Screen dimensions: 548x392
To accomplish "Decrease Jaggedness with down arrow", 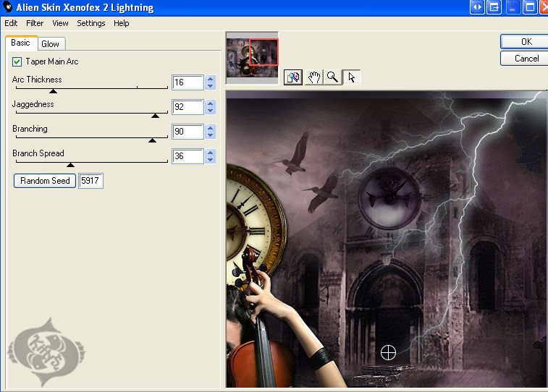I will 210,111.
